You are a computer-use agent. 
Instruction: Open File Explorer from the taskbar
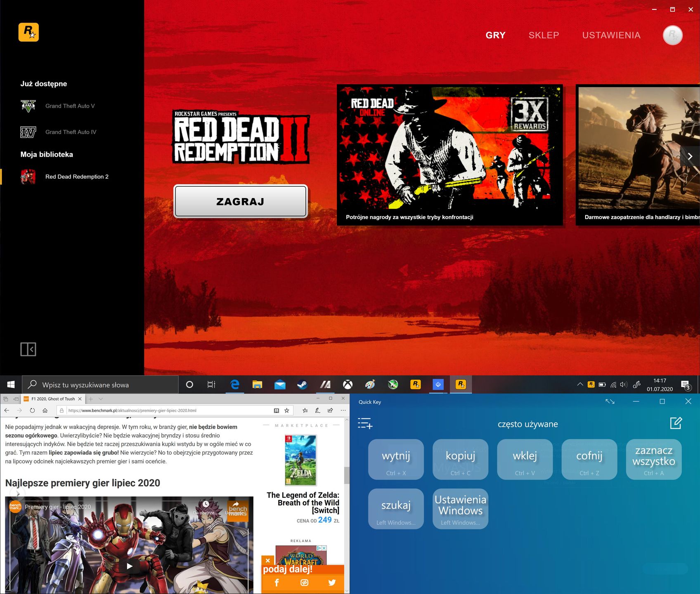coord(257,384)
